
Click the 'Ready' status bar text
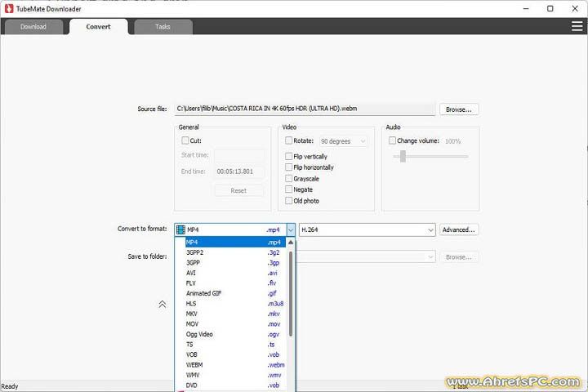(x=9, y=386)
